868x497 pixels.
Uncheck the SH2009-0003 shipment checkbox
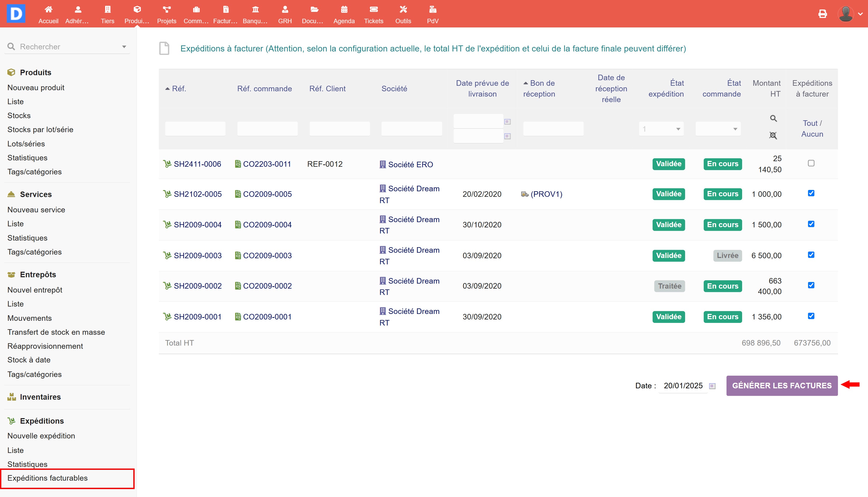811,255
